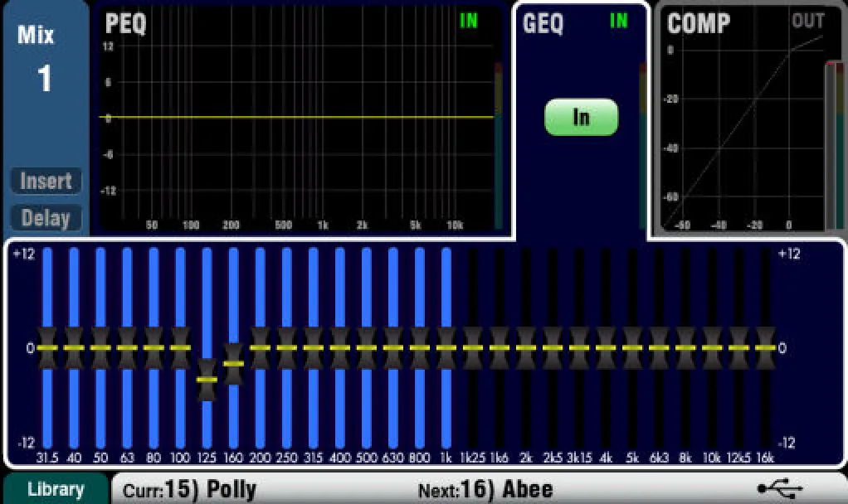Image resolution: width=848 pixels, height=504 pixels.
Task: Select the GEQ panel header
Action: tap(581, 22)
